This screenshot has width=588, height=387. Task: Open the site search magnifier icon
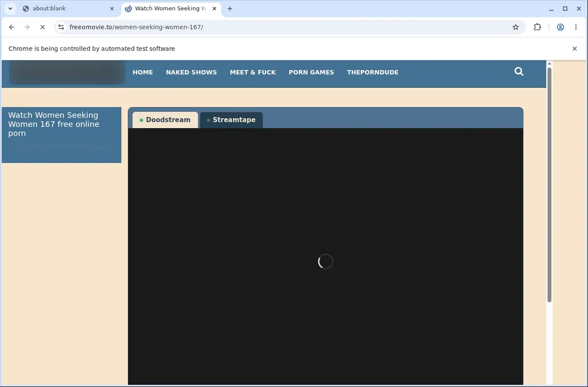[x=519, y=72]
